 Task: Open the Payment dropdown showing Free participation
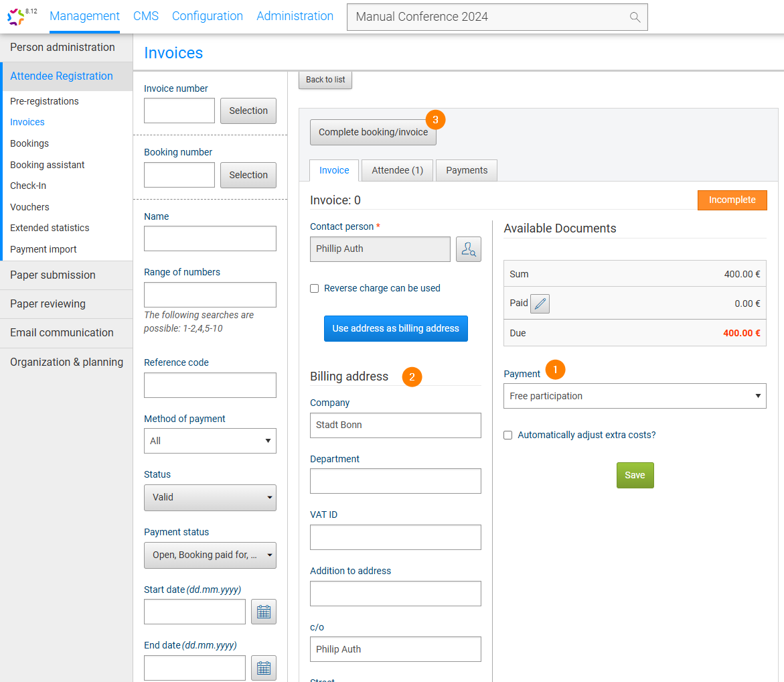634,396
